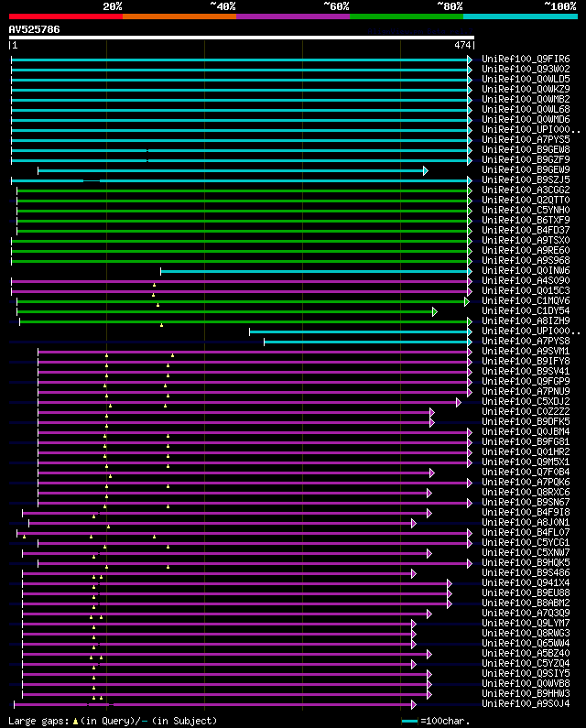The height and width of the screenshot is (728, 586).
Task: Select the UniRef100_Q2QTT0 label
Action: click(526, 201)
